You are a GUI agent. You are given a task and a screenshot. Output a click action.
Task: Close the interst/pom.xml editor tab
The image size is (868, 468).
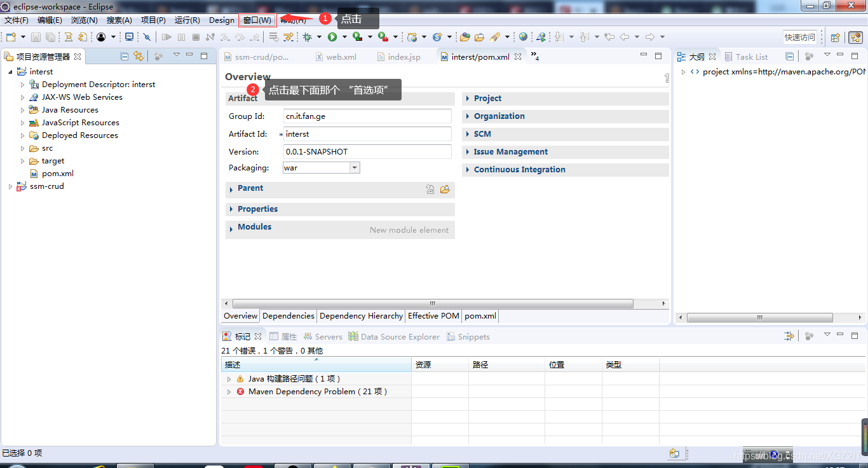click(x=518, y=57)
